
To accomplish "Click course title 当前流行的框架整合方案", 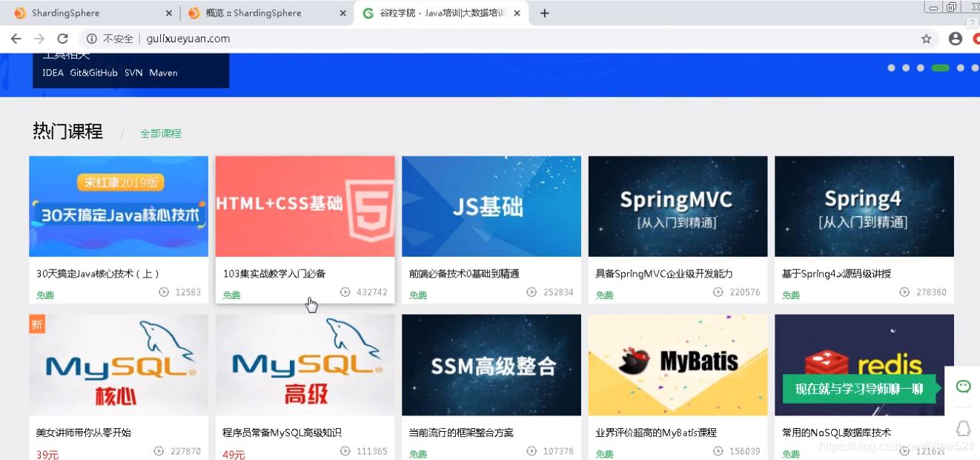I will [461, 433].
